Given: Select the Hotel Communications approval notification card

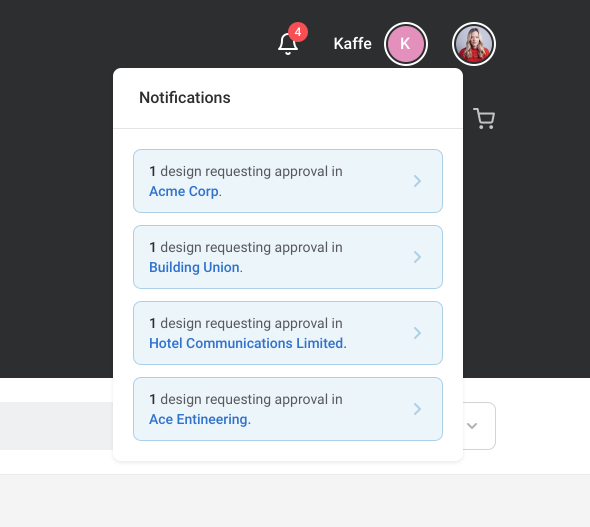Looking at the screenshot, I should pyautogui.click(x=288, y=333).
